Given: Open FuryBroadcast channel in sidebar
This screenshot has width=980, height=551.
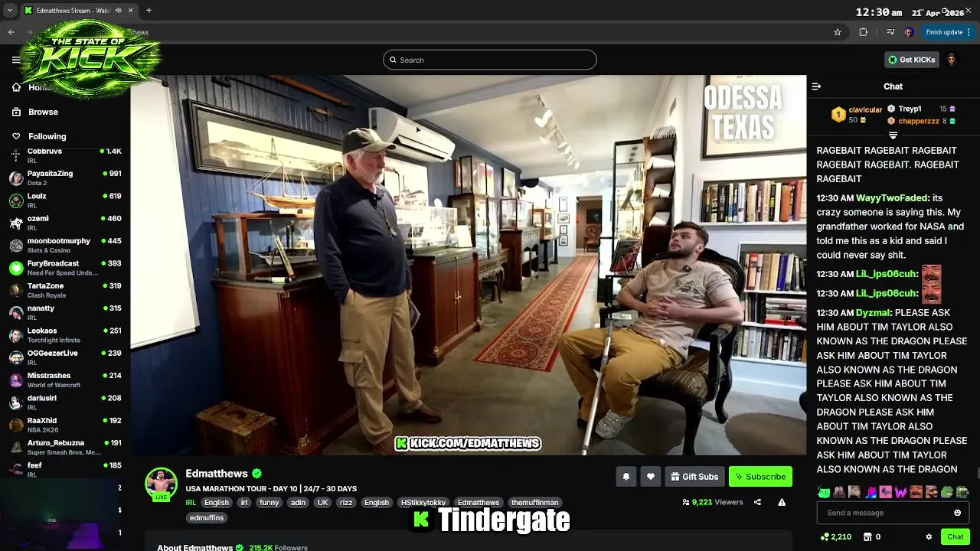Looking at the screenshot, I should (65, 268).
